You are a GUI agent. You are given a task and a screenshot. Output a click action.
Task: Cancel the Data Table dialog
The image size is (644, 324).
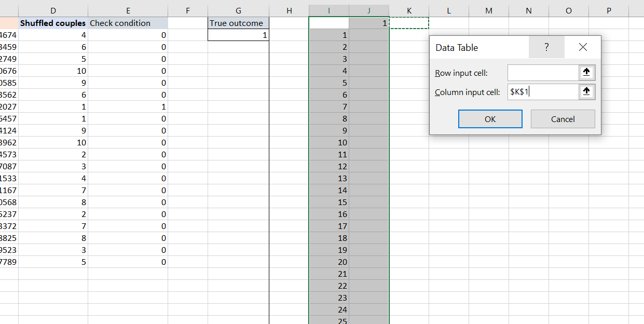[x=563, y=119]
